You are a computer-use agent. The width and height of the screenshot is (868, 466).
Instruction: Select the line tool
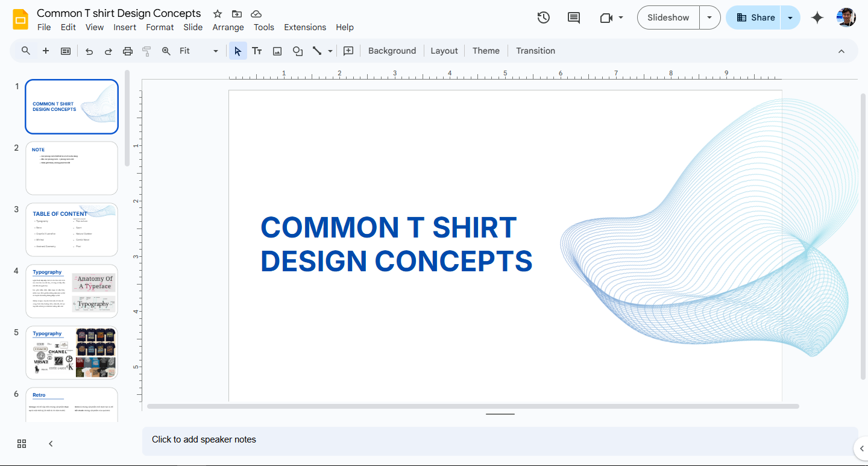317,51
